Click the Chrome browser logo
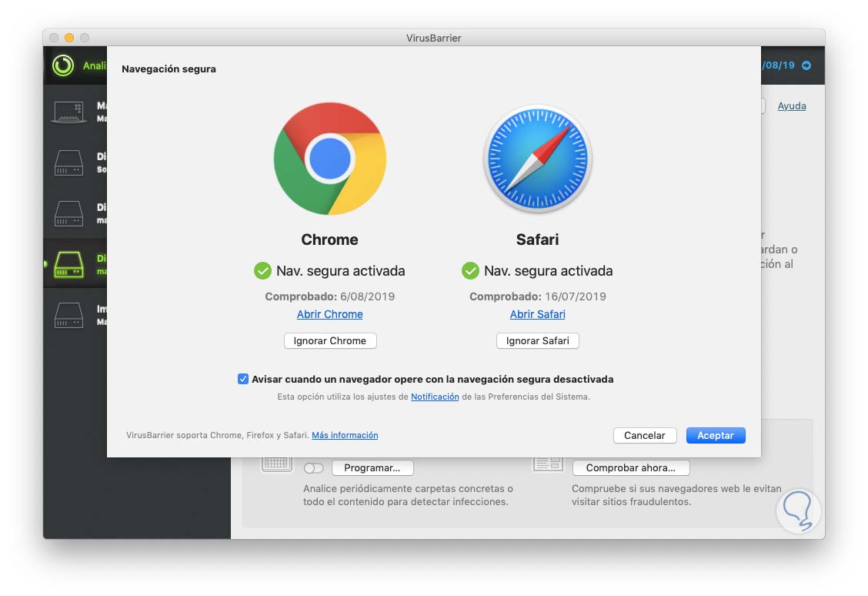868x596 pixels. (x=330, y=159)
